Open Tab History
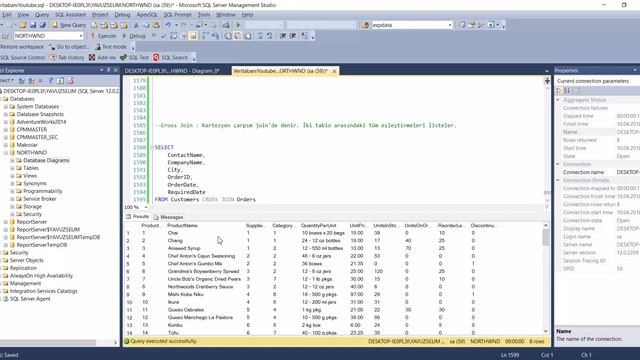The height and width of the screenshot is (360, 640). pos(67,58)
